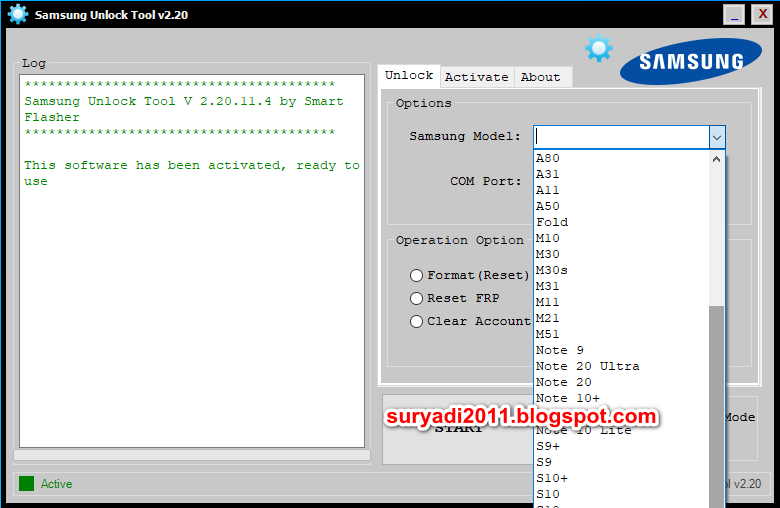Choose M21 from the model list
780x508 pixels.
click(x=621, y=318)
